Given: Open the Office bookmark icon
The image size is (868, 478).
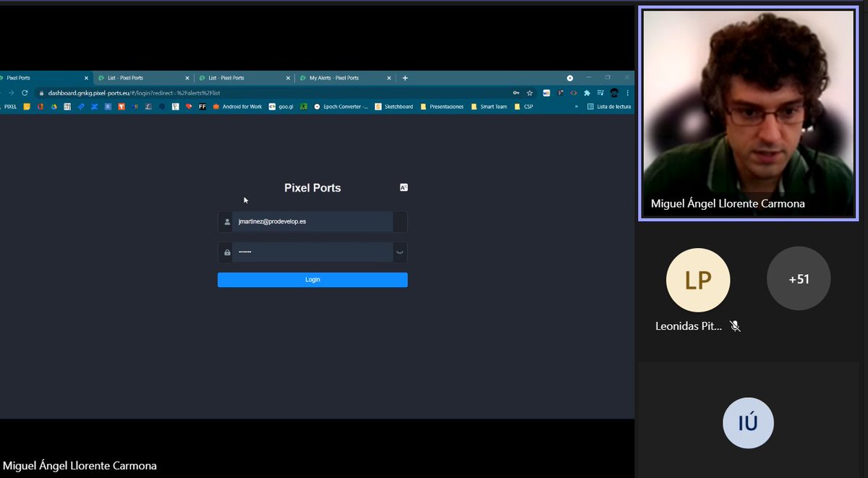Looking at the screenshot, I should [41, 107].
